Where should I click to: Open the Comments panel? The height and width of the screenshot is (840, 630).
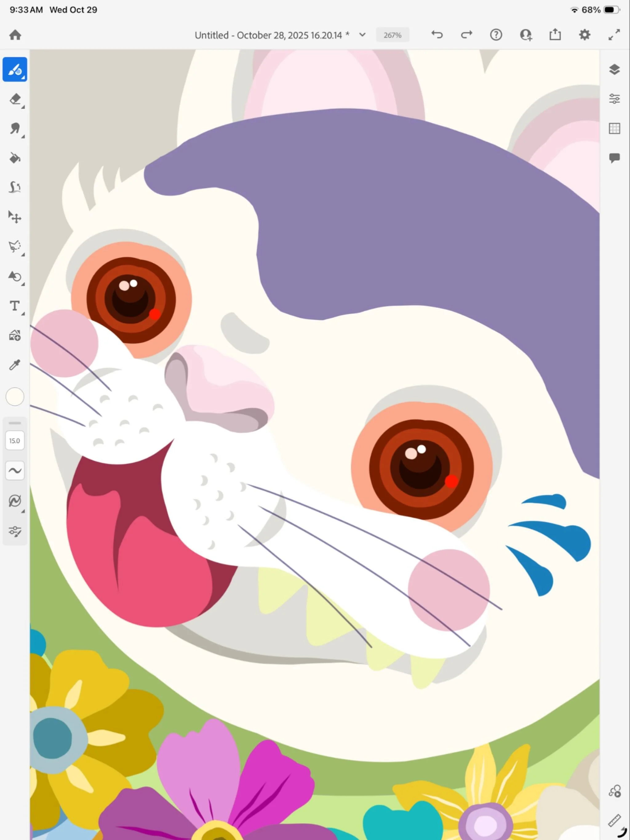pyautogui.click(x=614, y=157)
